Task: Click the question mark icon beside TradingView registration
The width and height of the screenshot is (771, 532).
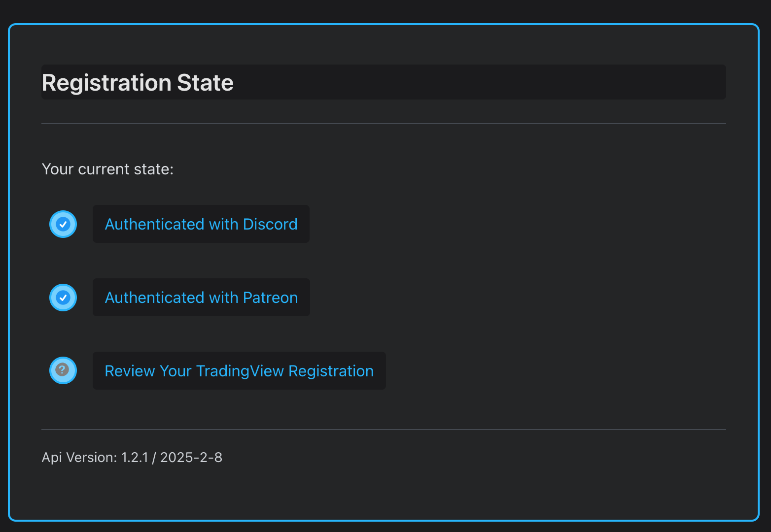Action: click(63, 370)
